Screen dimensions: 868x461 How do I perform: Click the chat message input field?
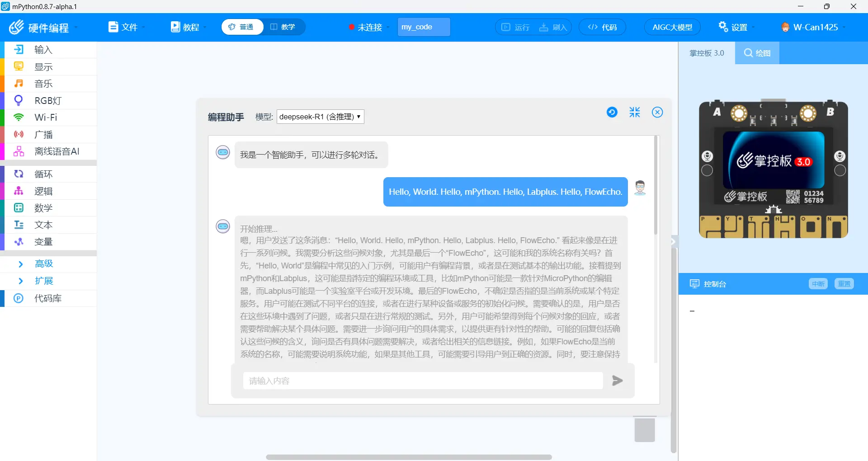pos(423,381)
